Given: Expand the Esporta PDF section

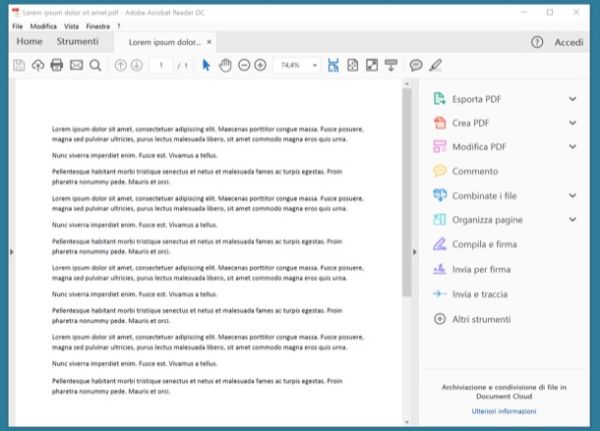Looking at the screenshot, I should (x=573, y=98).
